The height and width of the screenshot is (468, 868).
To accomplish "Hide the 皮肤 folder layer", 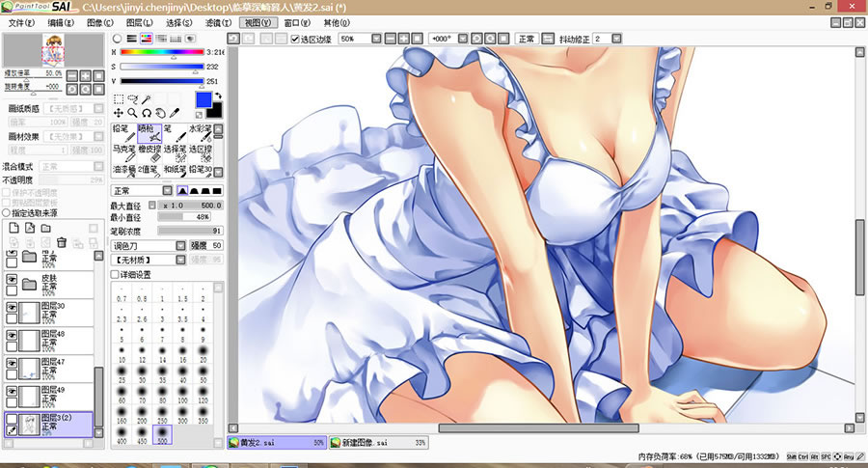I will (12, 279).
